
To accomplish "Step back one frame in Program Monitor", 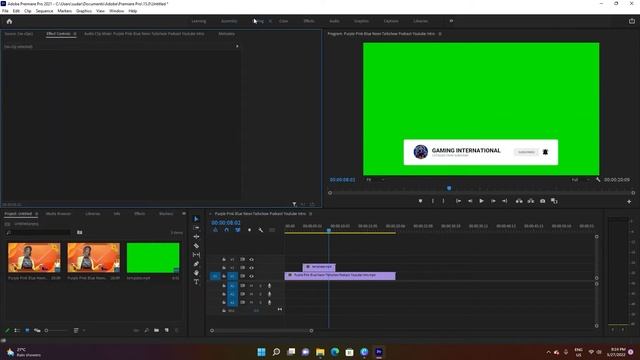I will coord(470,201).
